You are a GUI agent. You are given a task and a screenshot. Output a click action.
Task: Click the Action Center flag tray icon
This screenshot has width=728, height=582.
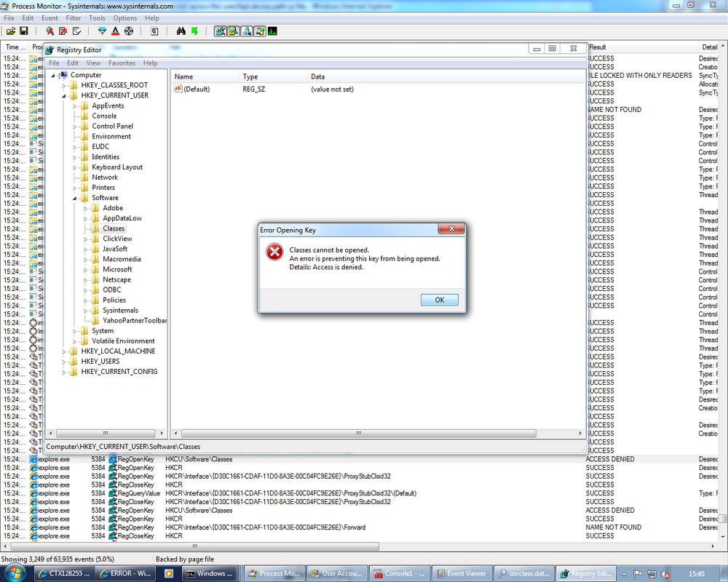click(638, 574)
